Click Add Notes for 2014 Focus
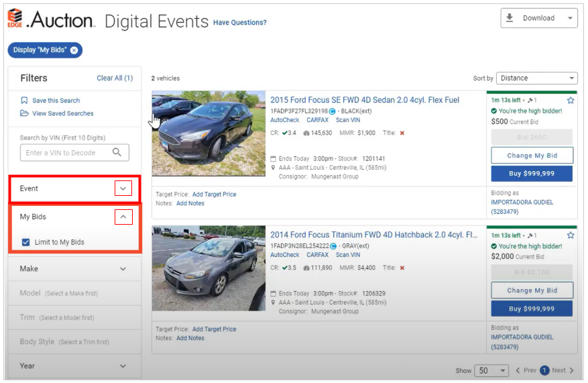The image size is (588, 383). tap(190, 338)
